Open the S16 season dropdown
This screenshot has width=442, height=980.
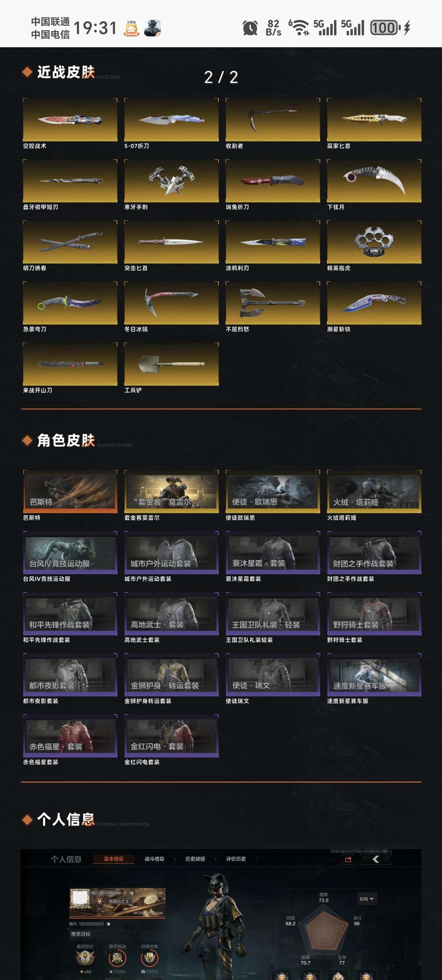tap(367, 898)
